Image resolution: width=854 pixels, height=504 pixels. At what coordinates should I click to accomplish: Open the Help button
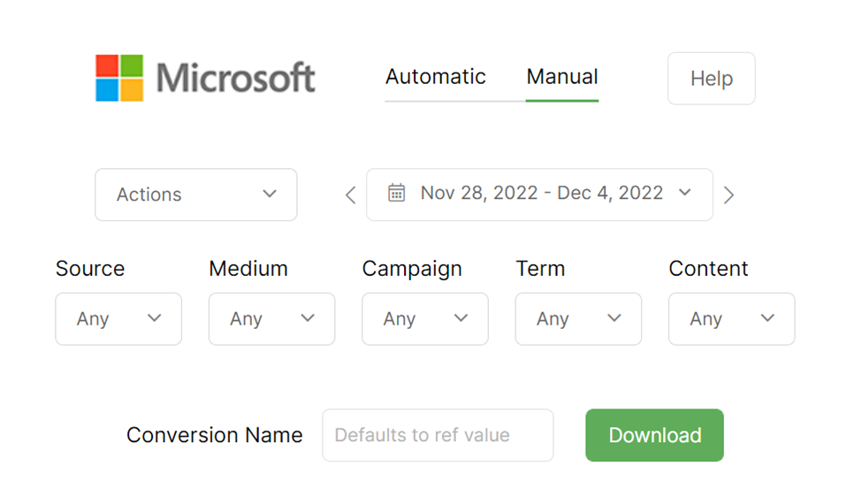tap(711, 79)
